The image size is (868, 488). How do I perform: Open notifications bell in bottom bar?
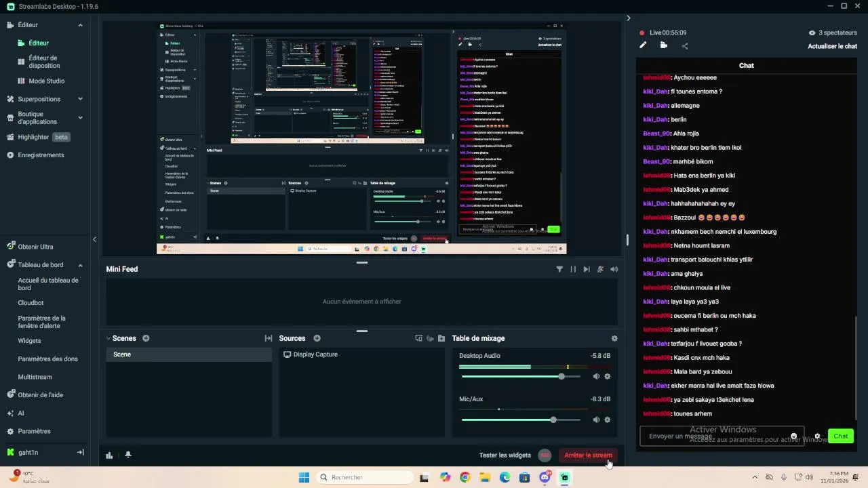(x=128, y=455)
